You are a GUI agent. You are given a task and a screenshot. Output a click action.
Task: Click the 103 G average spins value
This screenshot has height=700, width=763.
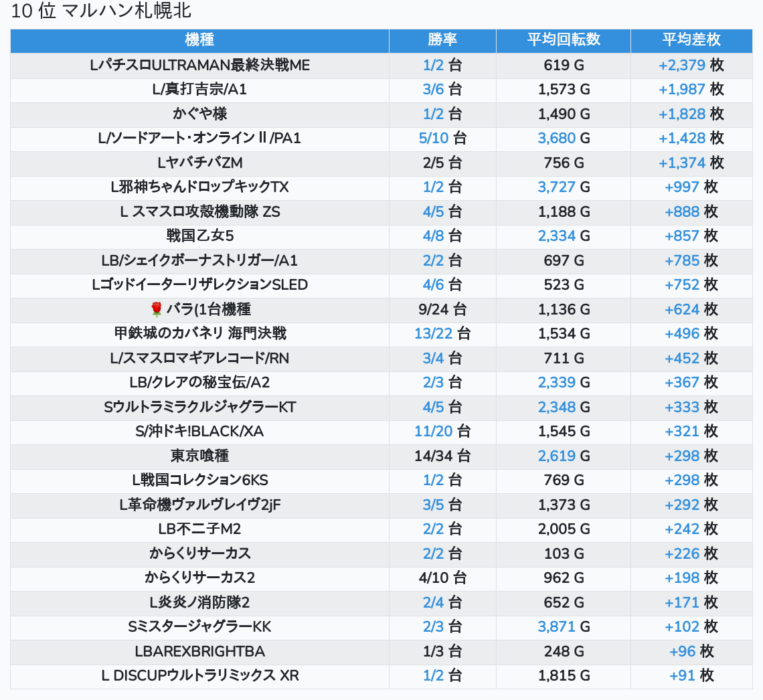point(564,553)
